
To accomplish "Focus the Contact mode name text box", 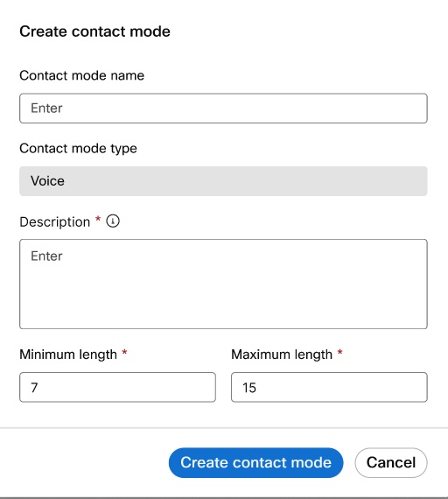I will pos(223,109).
